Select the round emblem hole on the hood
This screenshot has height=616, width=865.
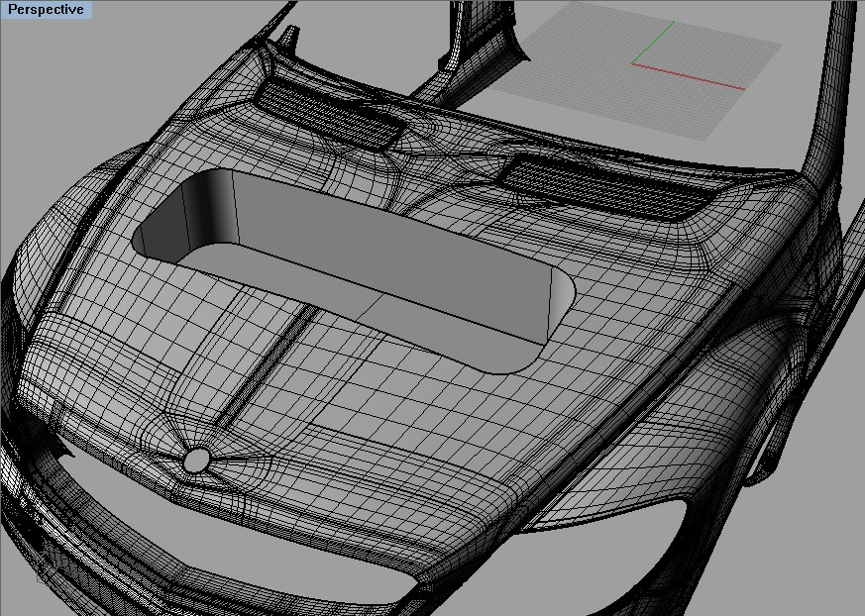[x=197, y=460]
